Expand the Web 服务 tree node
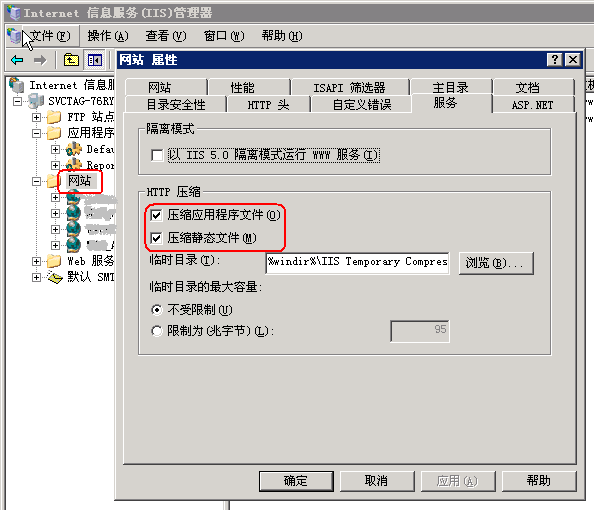Viewport: 594px width, 510px height. [x=36, y=261]
